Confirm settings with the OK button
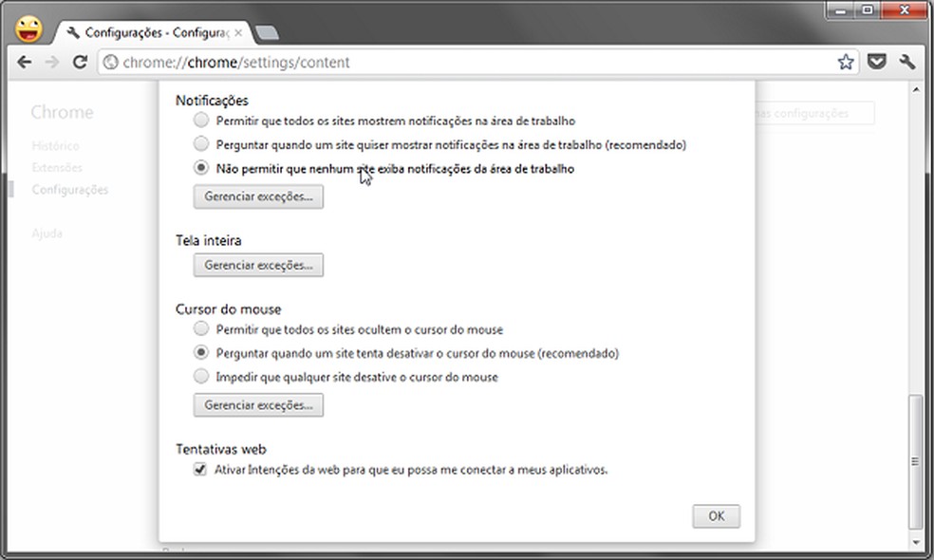 pyautogui.click(x=716, y=515)
